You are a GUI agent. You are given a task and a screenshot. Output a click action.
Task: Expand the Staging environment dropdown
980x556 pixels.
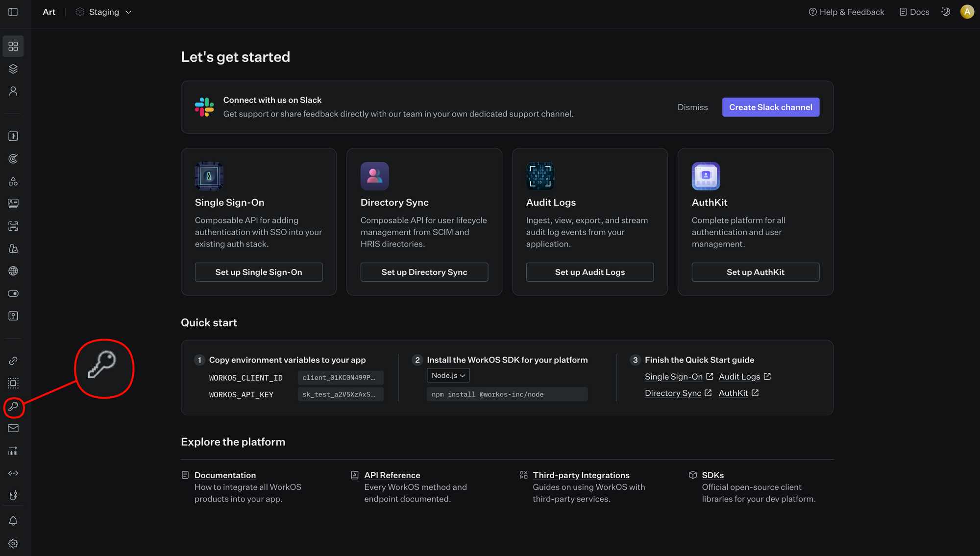pyautogui.click(x=104, y=12)
